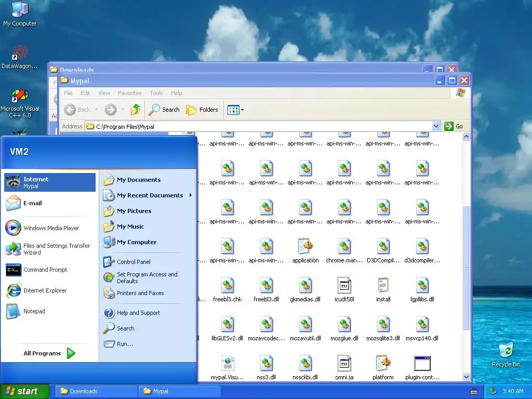
Task: Open My Pictures folder
Action: coord(148,211)
